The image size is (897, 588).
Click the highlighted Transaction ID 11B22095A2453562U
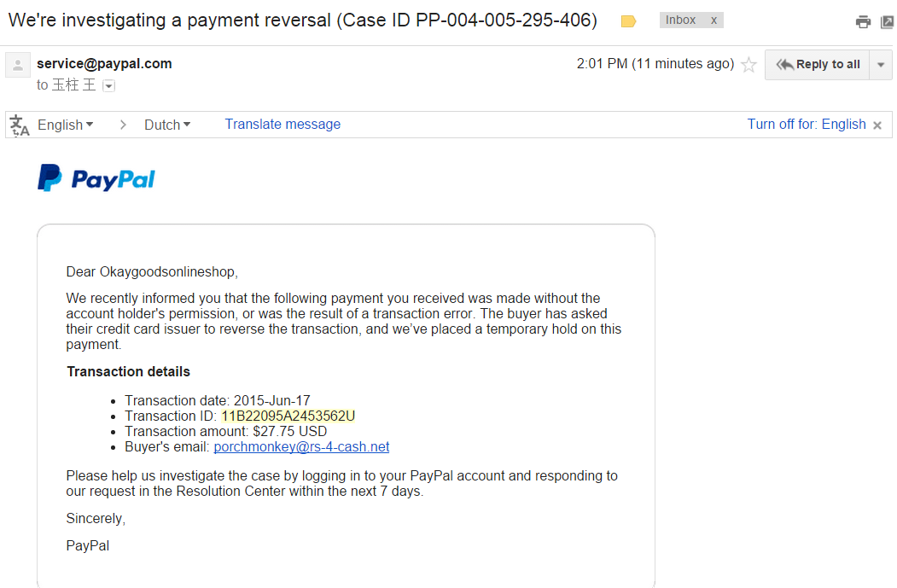[x=288, y=416]
